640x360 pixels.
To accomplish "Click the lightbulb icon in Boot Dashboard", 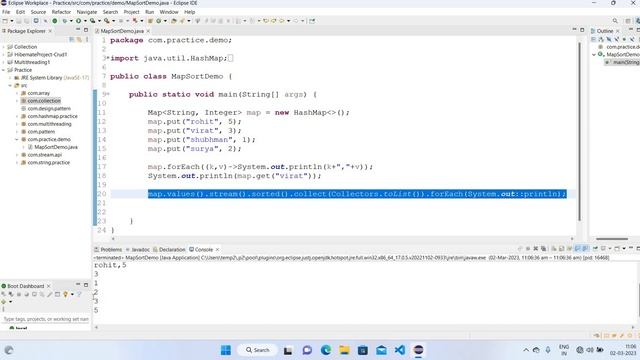I will pyautogui.click(x=65, y=294).
